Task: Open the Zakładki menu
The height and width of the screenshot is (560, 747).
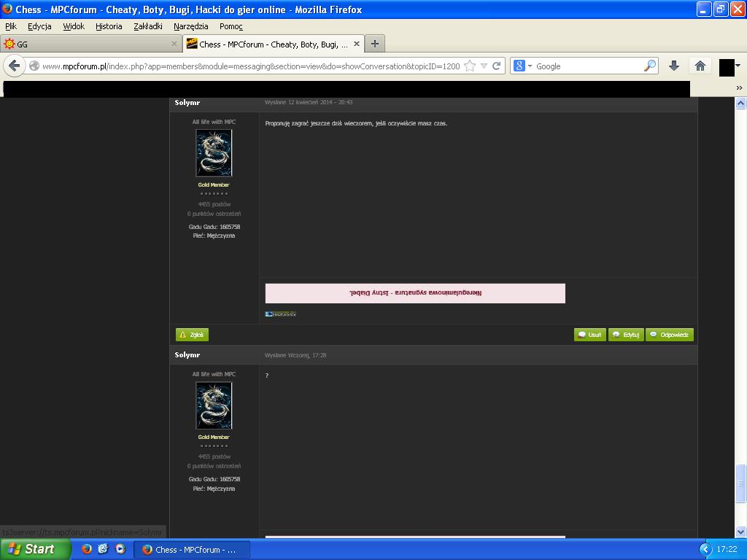Action: (147, 26)
